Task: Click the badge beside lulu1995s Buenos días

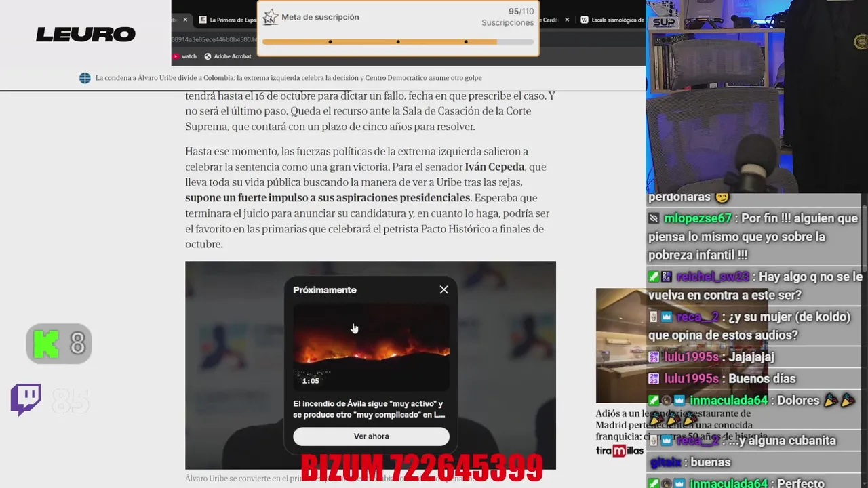Action: 654,378
